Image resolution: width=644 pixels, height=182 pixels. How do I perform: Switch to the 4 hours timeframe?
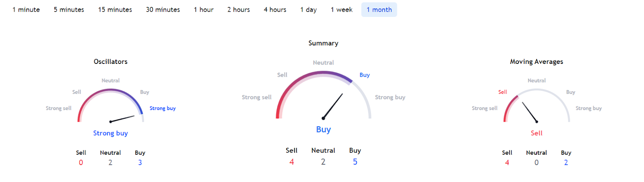pyautogui.click(x=275, y=10)
